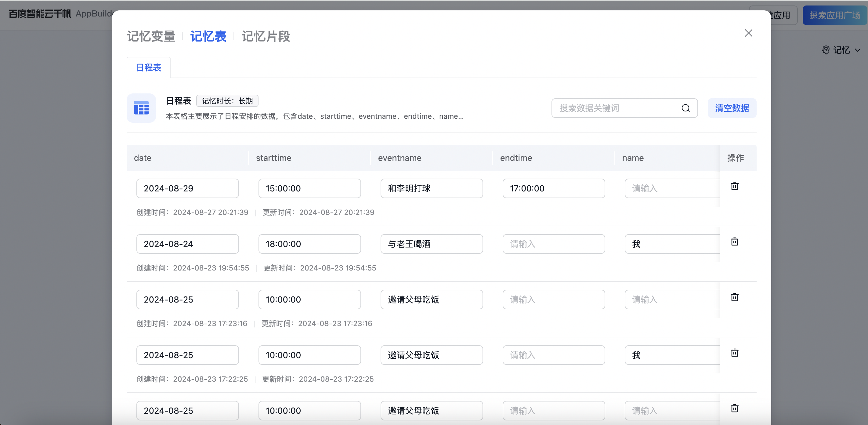Delete the last visible 邀请父母吃饭 row
The image size is (868, 425).
coord(734,409)
